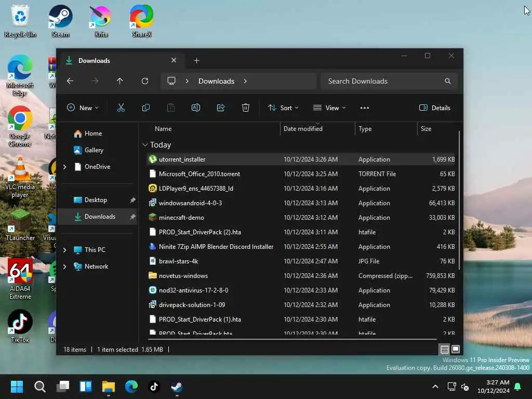Click chevron before Downloads in address bar

[187, 81]
